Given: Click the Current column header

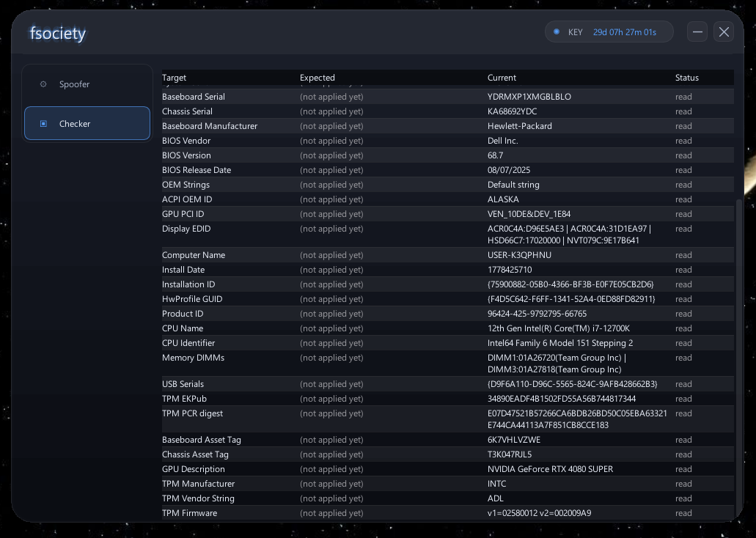Looking at the screenshot, I should pos(502,78).
